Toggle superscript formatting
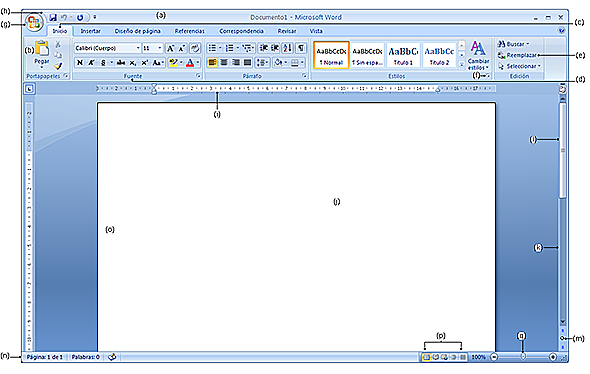Screen dimensions: 590x374 coord(144,62)
